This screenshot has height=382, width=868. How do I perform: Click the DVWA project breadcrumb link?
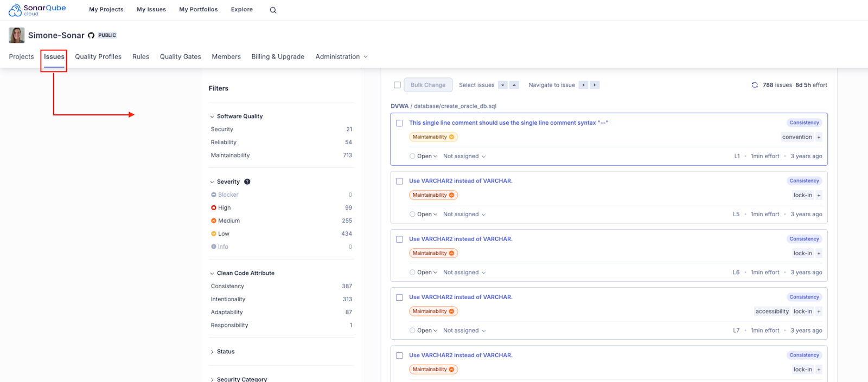tap(399, 106)
